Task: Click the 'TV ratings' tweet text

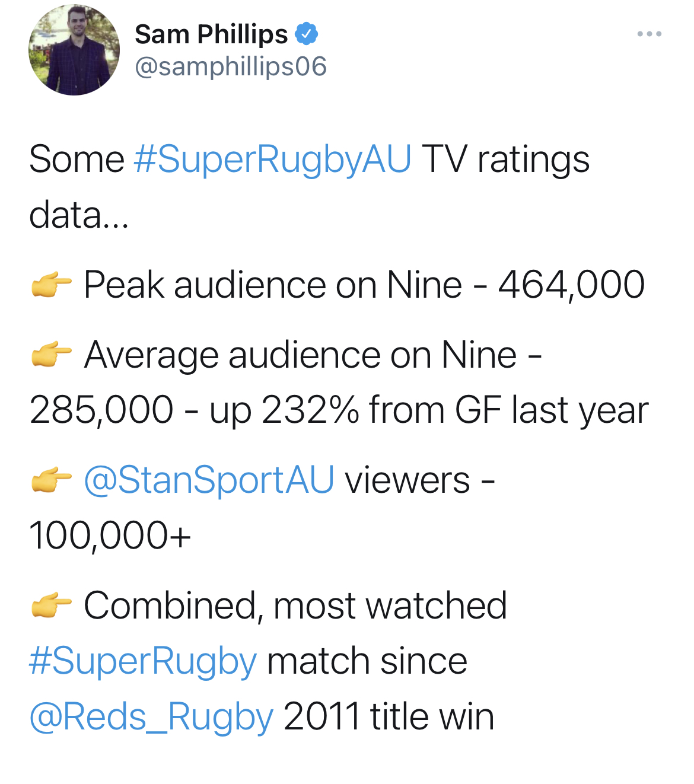Action: click(x=506, y=160)
